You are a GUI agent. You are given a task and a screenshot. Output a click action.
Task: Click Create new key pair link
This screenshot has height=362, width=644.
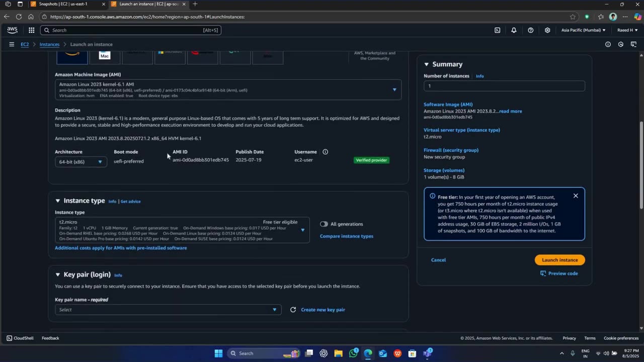(x=323, y=310)
